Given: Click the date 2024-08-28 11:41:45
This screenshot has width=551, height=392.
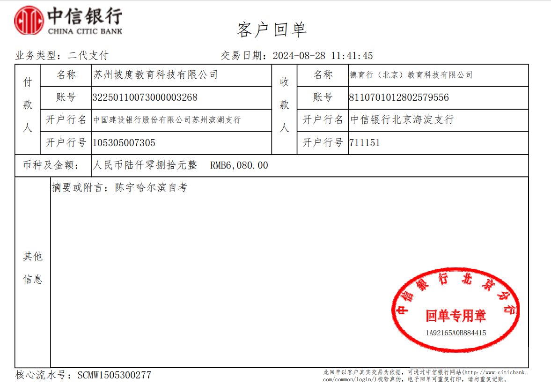Looking at the screenshot, I should point(323,56).
